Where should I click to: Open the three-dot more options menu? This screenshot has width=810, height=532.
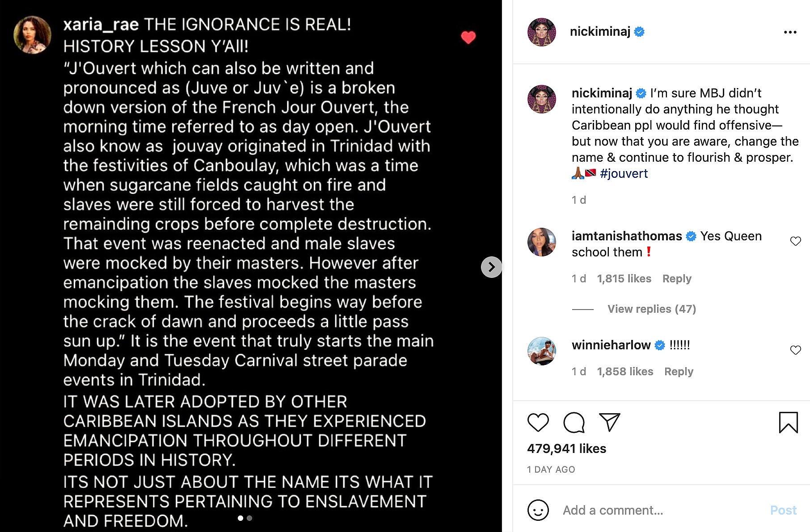[x=790, y=32]
